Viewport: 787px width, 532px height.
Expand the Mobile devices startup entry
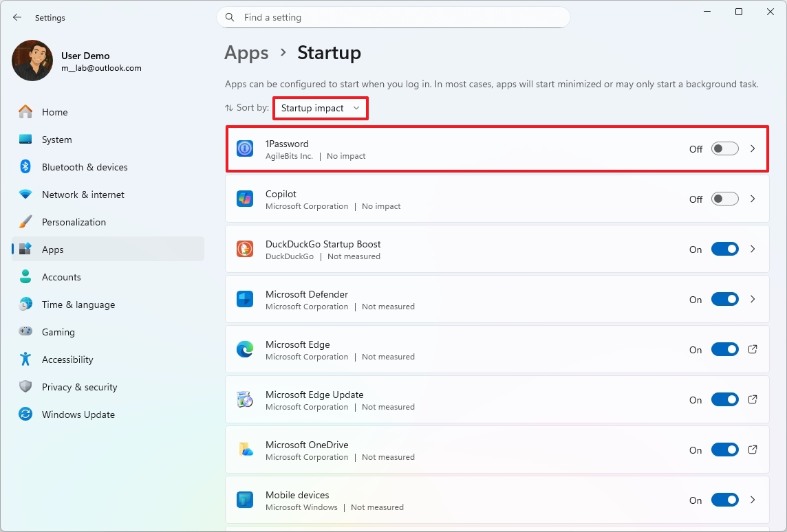(x=753, y=500)
